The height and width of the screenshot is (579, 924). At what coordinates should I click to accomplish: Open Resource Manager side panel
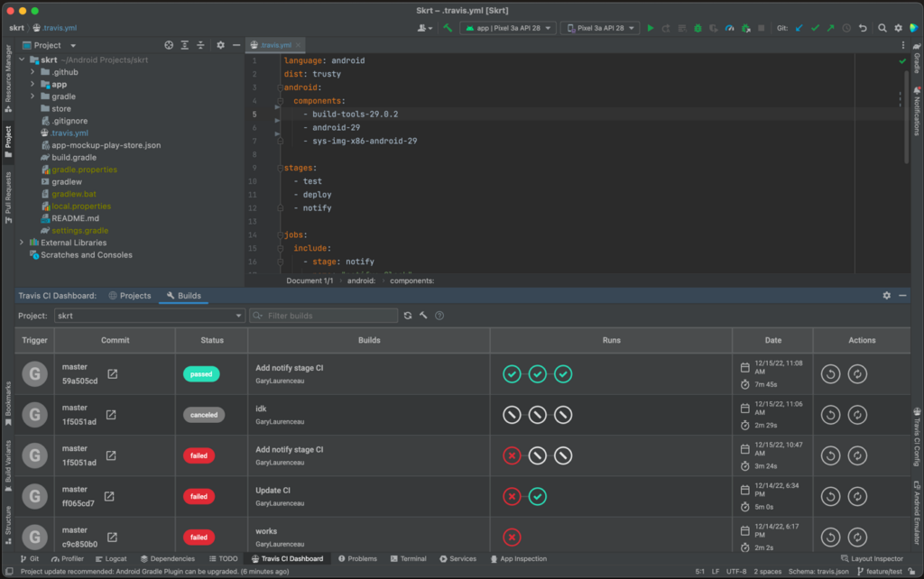pos(7,78)
